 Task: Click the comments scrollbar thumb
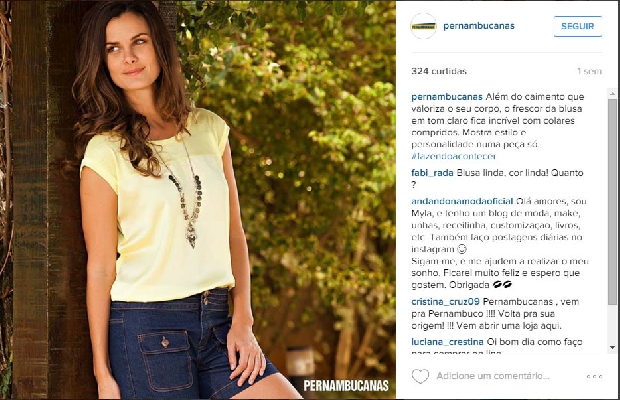tap(612, 202)
